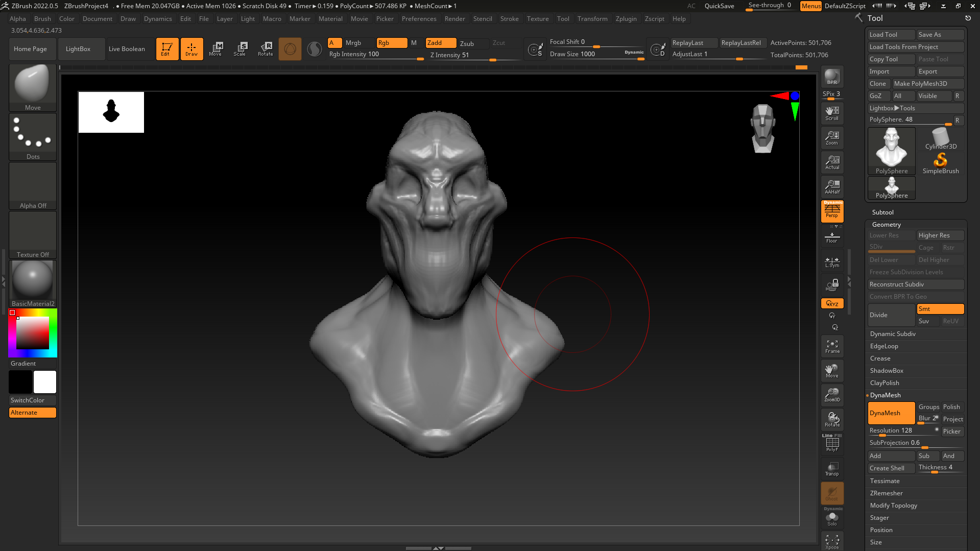980x551 pixels.
Task: Select the Rotate transform tool
Action: [265, 49]
